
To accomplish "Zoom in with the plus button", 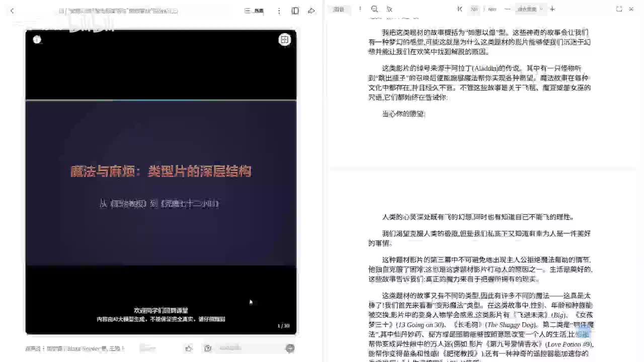I will [x=552, y=9].
